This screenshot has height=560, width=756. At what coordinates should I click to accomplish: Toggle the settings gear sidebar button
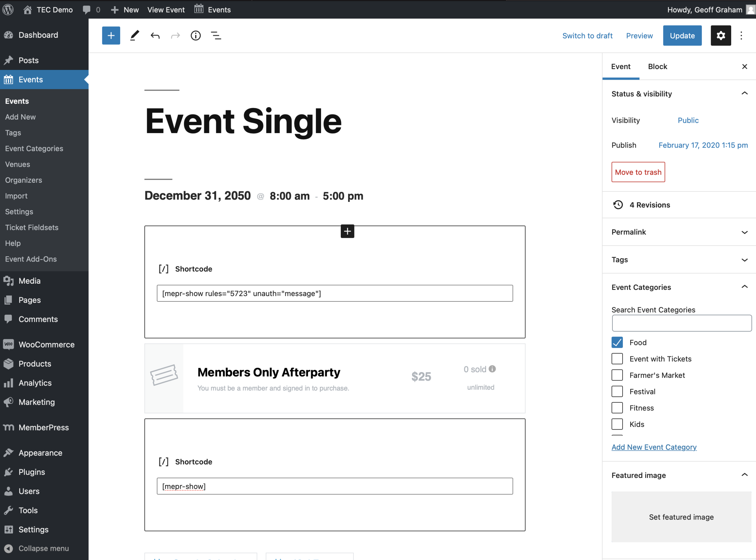[721, 36]
